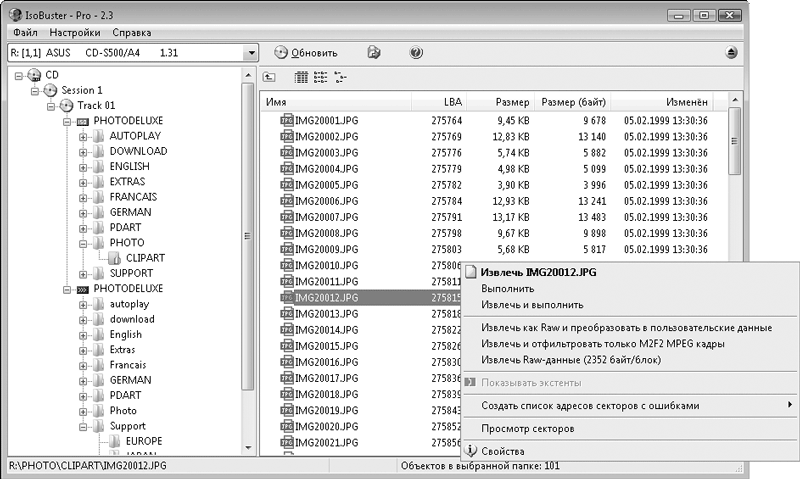The height and width of the screenshot is (479, 800).
Task: Select the CLIPART folder in tree
Action: [145, 258]
